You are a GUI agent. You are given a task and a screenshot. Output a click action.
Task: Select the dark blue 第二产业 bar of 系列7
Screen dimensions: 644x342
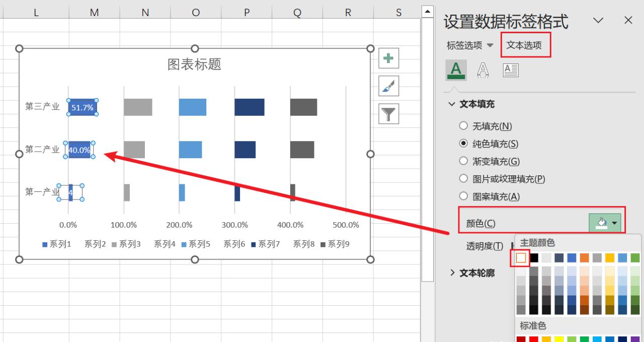245,150
